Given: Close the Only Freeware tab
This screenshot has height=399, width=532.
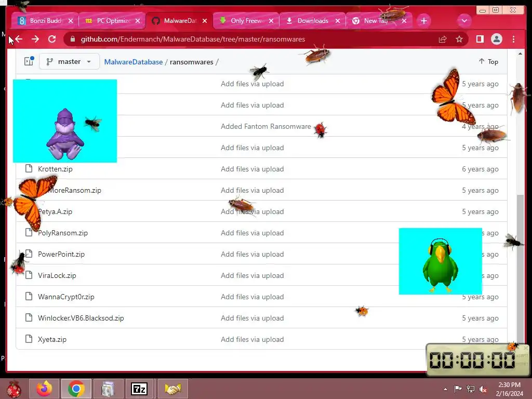Looking at the screenshot, I should (x=271, y=21).
